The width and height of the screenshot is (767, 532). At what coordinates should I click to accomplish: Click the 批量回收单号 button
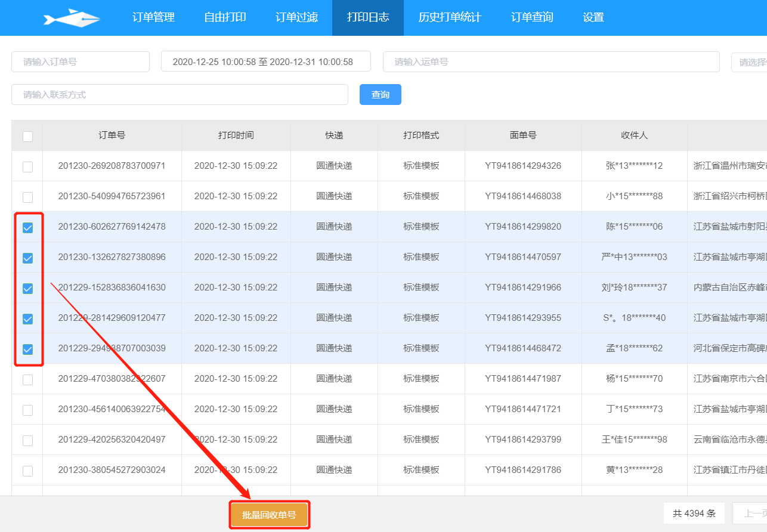pos(269,515)
